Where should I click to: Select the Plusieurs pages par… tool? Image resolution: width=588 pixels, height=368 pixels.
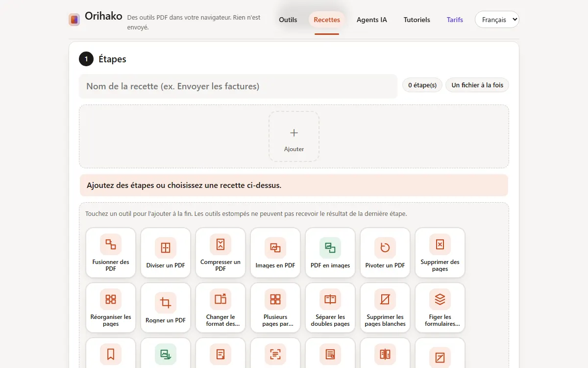[275, 308]
